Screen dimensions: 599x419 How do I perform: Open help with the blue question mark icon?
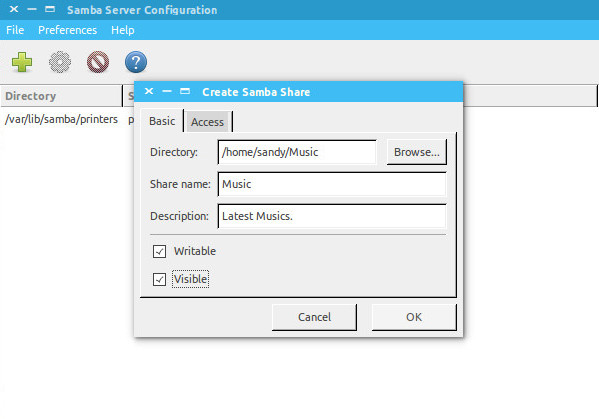pyautogui.click(x=136, y=62)
